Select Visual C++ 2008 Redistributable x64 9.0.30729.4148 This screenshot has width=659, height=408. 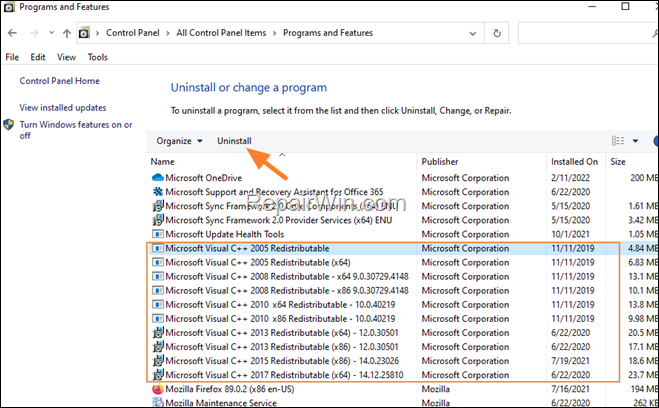287,276
